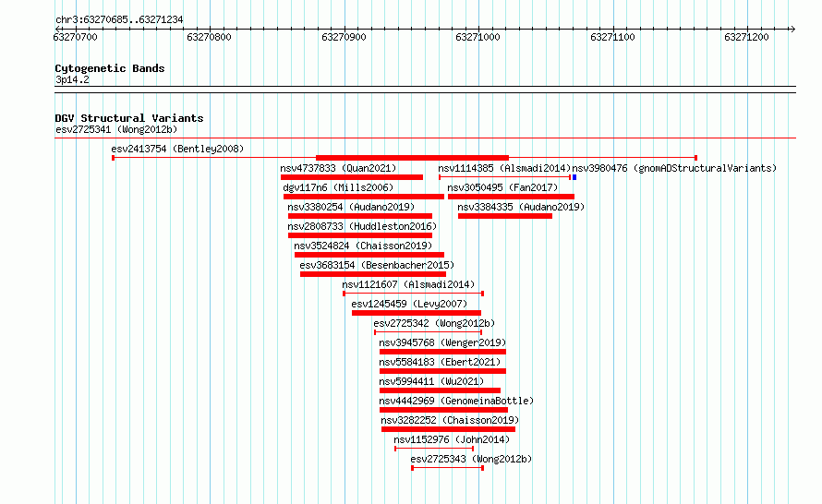
Task: Click the black cytogenetic band 3p14.2 bar
Action: 425,90
